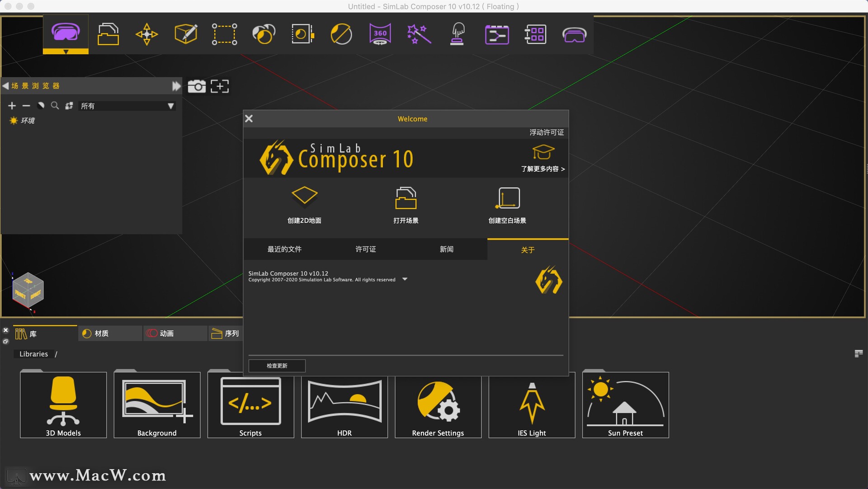Open the 动画 animation tab

tap(175, 334)
